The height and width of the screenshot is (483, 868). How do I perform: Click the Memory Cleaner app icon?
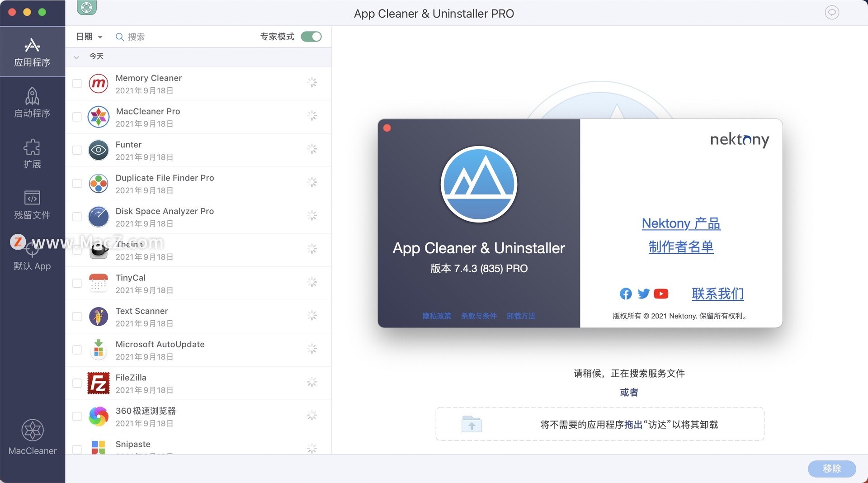[x=99, y=84]
